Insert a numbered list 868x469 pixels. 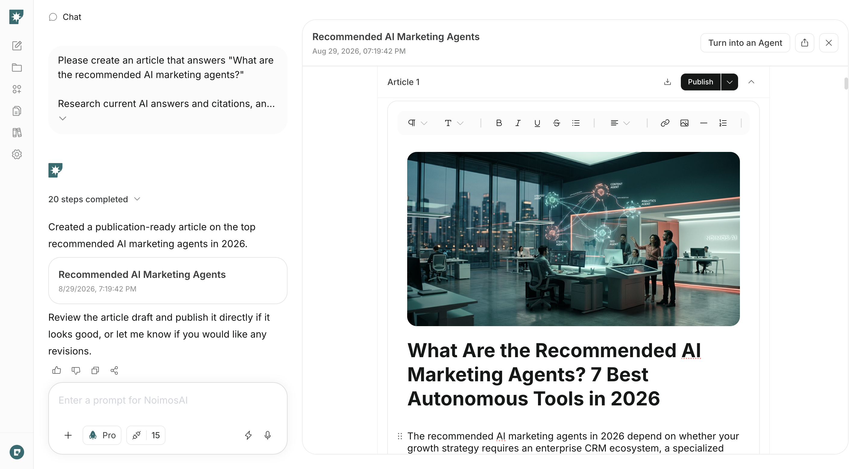(723, 123)
